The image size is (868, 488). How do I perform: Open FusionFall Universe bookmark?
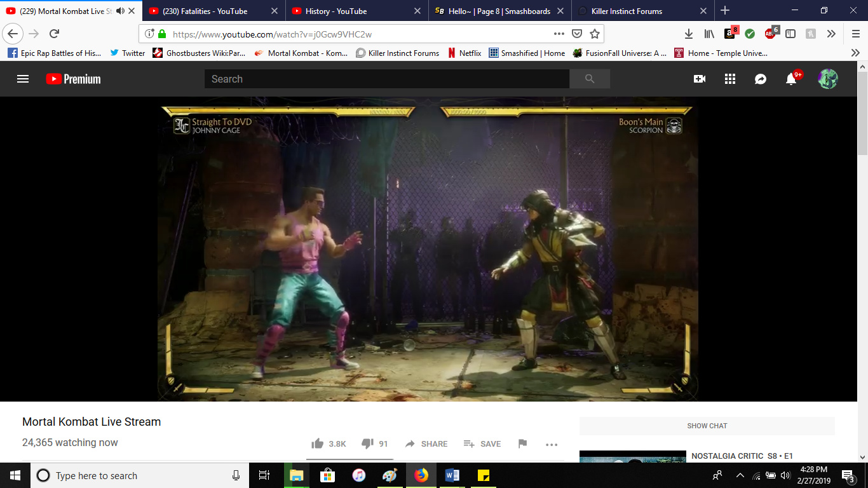(x=620, y=53)
